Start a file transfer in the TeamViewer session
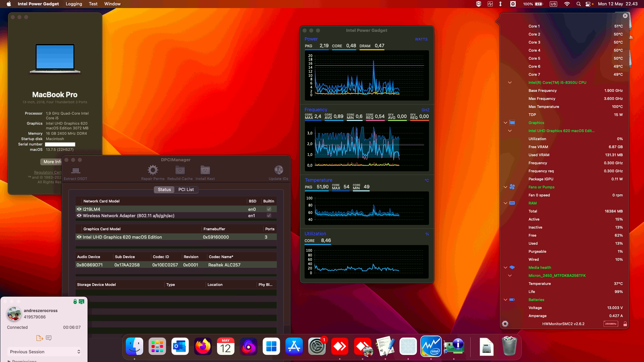The height and width of the screenshot is (362, 644). [39, 338]
